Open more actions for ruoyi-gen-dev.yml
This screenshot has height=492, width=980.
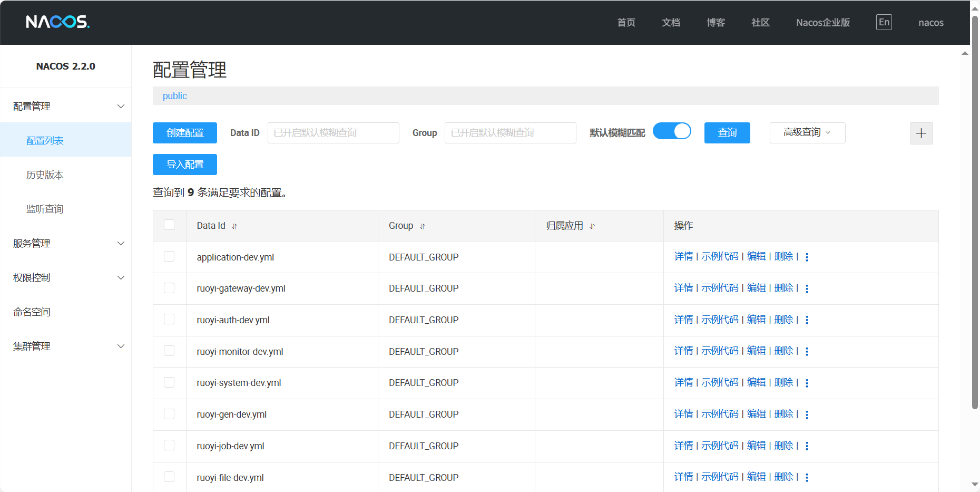[x=807, y=414]
